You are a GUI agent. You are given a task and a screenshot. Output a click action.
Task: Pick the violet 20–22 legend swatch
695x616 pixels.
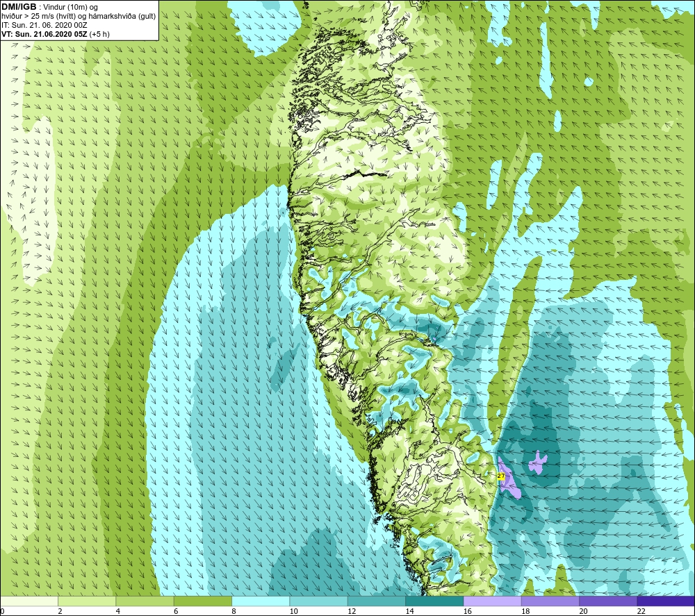(608, 601)
